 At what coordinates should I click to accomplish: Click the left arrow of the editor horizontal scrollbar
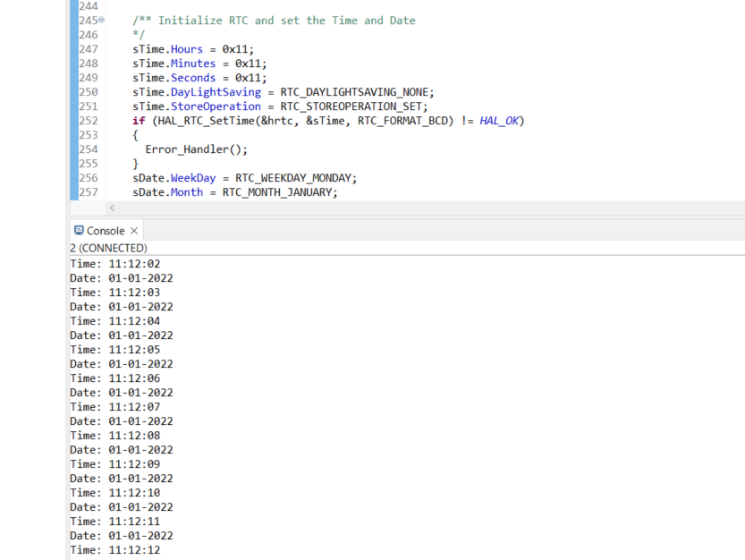tap(111, 208)
